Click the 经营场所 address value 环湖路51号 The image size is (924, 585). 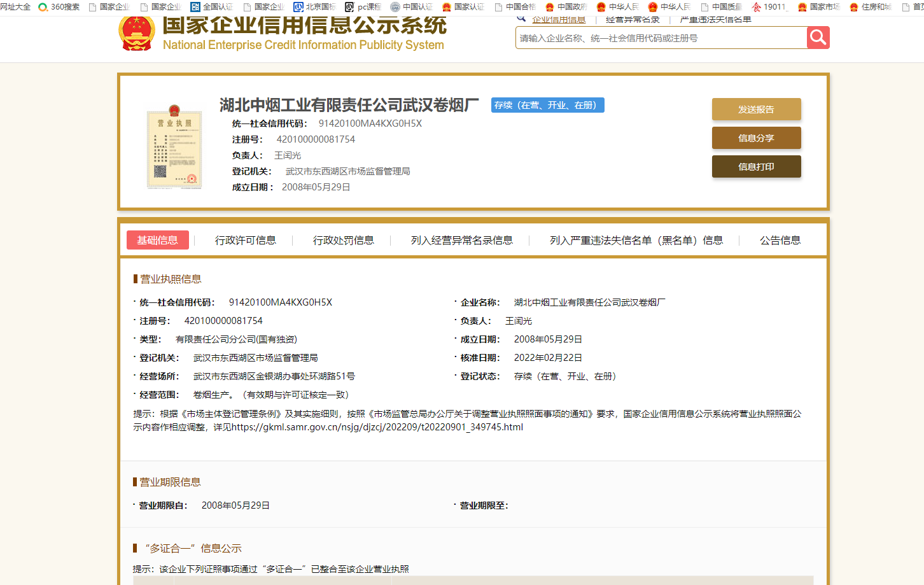click(328, 376)
